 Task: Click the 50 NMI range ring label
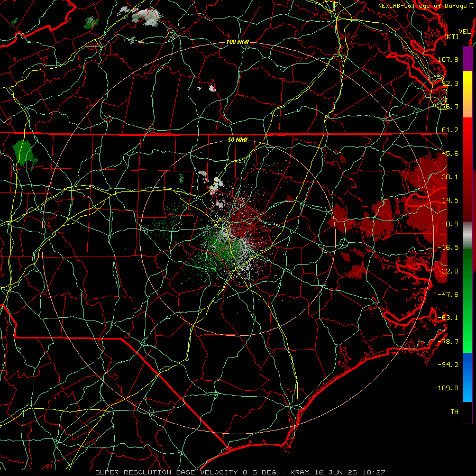(237, 140)
